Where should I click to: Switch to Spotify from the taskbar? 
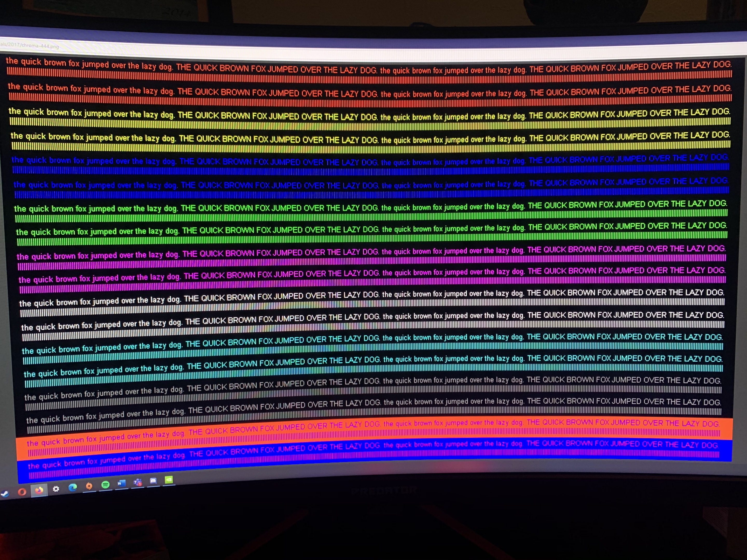pos(105,484)
